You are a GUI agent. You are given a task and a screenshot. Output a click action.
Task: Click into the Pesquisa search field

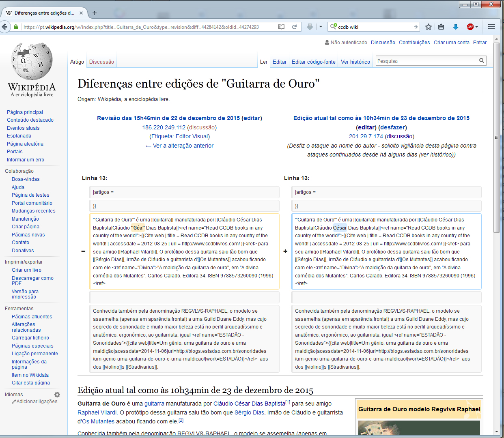pos(426,61)
